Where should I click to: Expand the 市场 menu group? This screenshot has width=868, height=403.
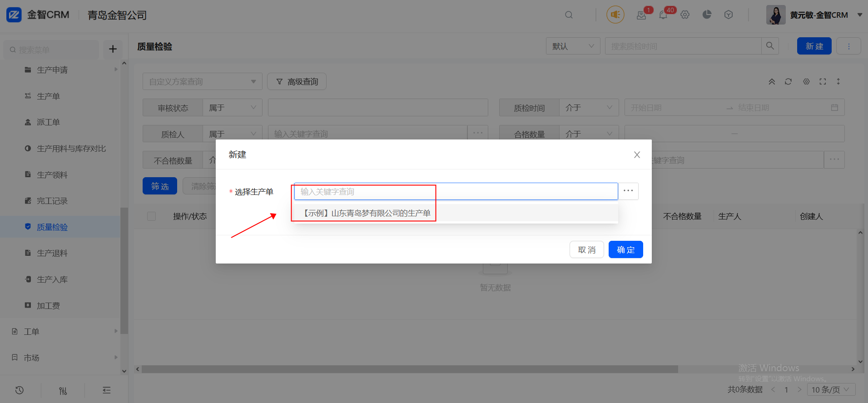tap(116, 358)
